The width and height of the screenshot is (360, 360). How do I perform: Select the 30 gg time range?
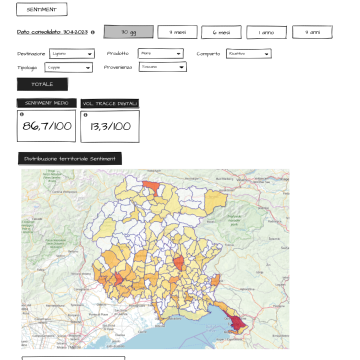129,32
